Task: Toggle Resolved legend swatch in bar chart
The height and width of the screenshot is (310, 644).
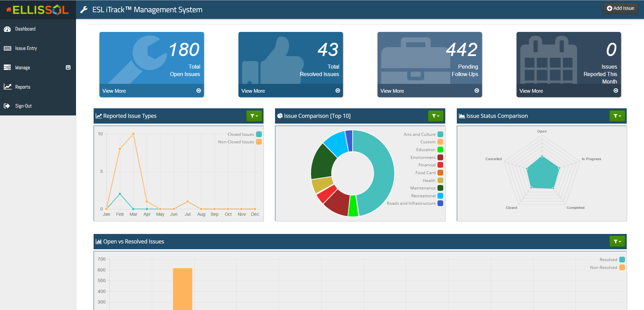Action: (x=622, y=260)
